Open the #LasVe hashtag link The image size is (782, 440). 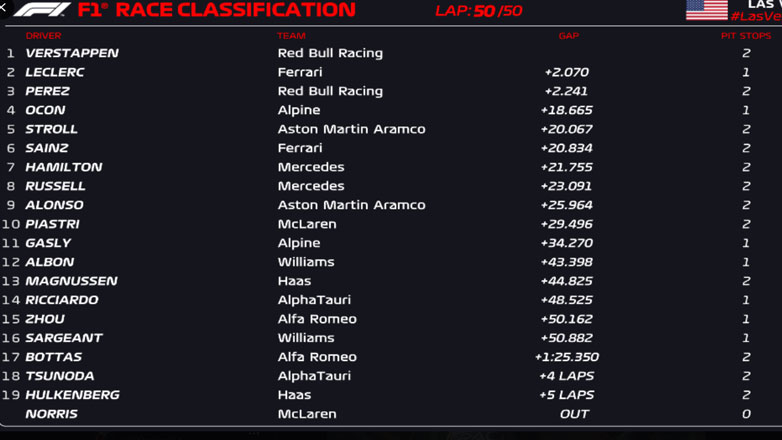pos(755,17)
